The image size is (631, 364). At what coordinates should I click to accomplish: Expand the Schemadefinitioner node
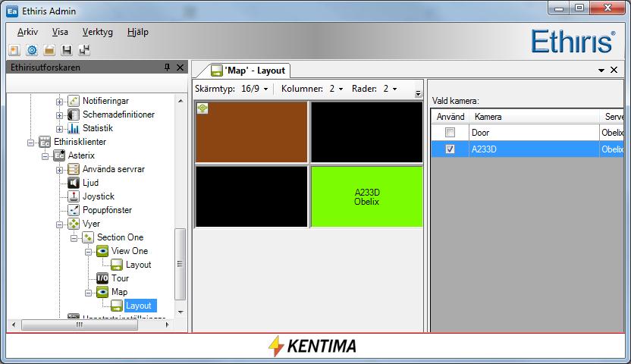tap(59, 115)
